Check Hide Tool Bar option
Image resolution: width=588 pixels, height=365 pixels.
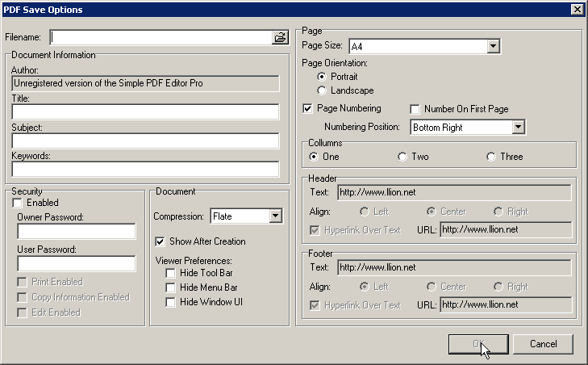170,274
